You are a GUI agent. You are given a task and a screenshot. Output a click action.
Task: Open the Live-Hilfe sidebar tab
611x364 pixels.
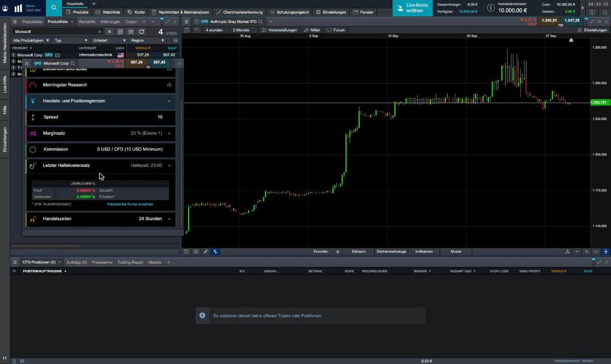pyautogui.click(x=5, y=84)
